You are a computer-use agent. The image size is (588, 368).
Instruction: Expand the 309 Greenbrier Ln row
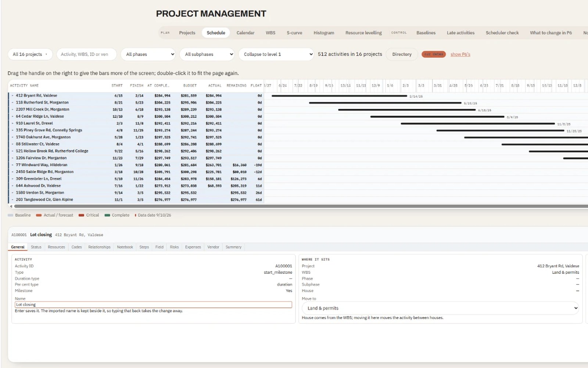click(12, 179)
